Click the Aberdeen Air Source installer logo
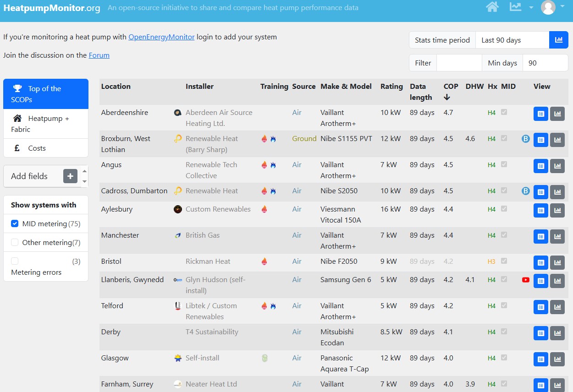Image resolution: width=573 pixels, height=392 pixels. 178,113
